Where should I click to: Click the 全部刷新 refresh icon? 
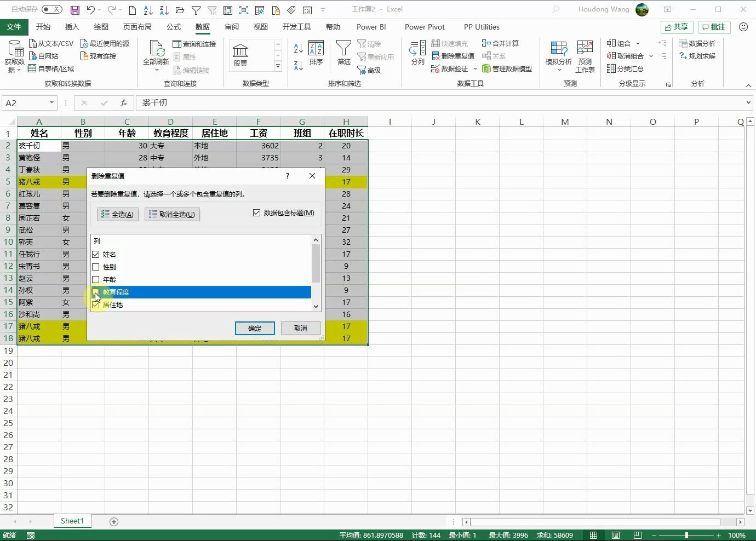pyautogui.click(x=157, y=48)
